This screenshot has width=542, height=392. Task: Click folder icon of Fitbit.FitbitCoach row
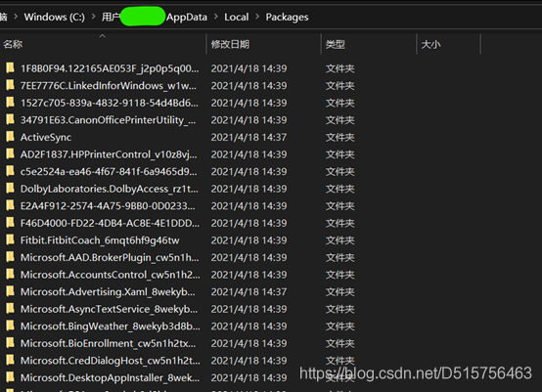pos(10,240)
